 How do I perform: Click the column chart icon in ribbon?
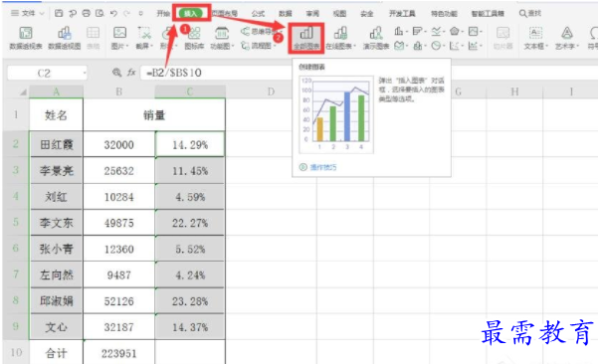coord(399,31)
